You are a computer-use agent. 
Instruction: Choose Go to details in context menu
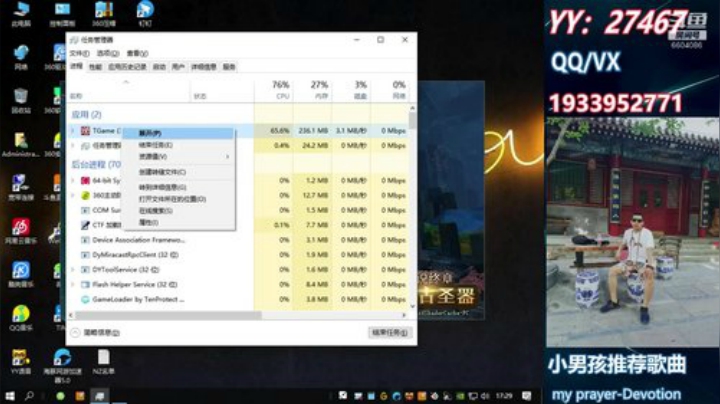pos(178,187)
